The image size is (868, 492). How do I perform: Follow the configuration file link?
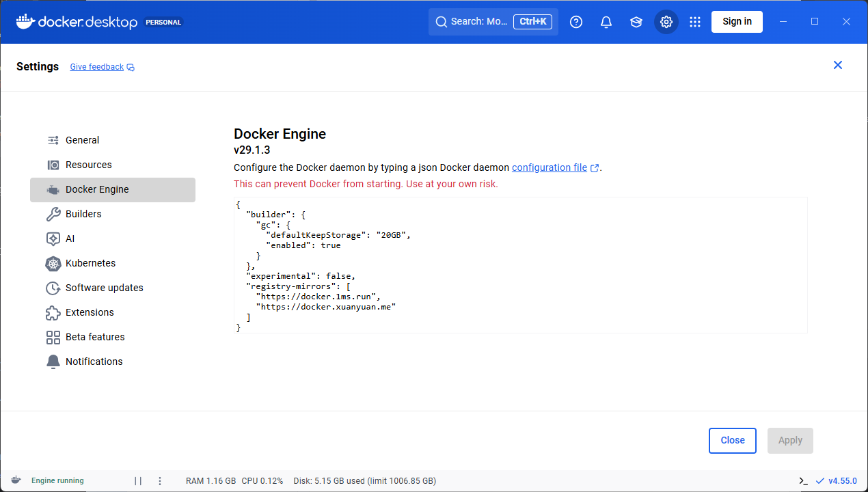click(550, 167)
